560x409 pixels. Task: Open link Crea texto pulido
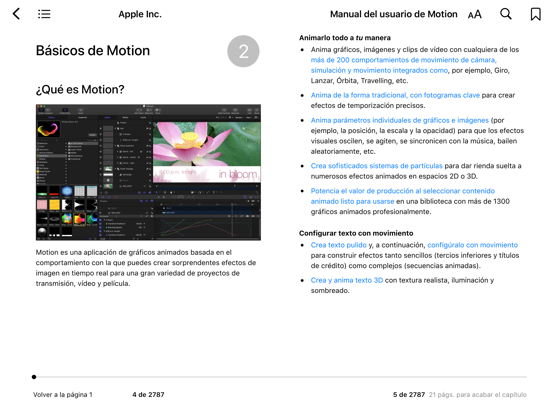click(x=339, y=245)
